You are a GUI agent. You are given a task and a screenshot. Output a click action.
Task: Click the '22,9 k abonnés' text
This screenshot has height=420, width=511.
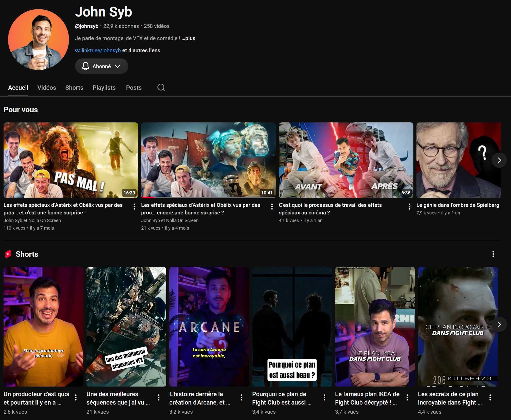121,26
